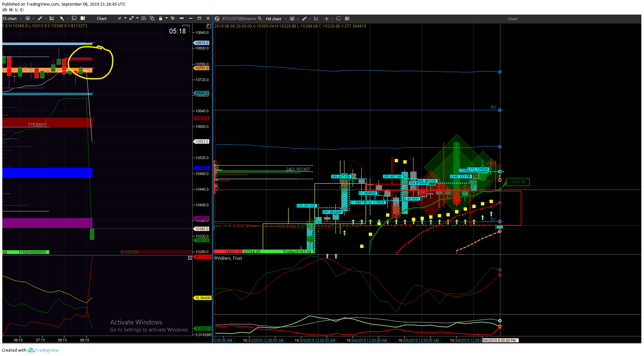
Task: Click the blue volume level bar on left chart
Action: click(47, 173)
